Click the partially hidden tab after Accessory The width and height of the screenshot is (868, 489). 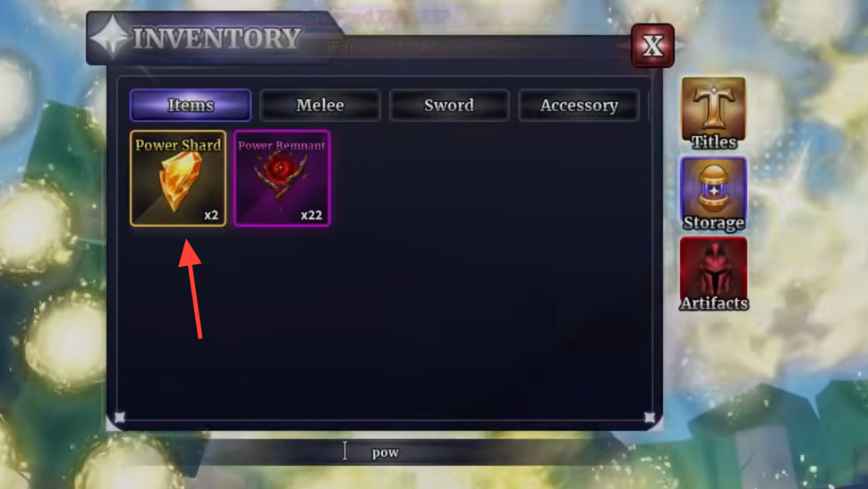point(651,105)
